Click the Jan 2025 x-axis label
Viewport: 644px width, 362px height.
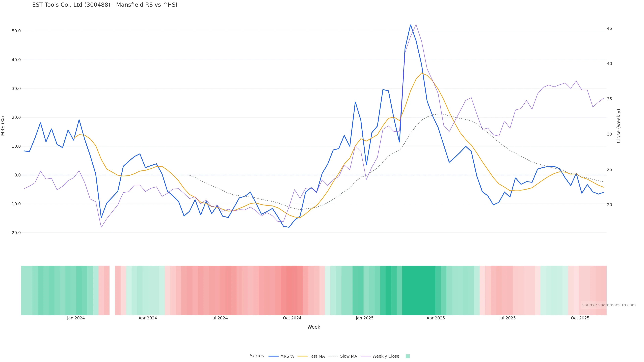pos(364,318)
